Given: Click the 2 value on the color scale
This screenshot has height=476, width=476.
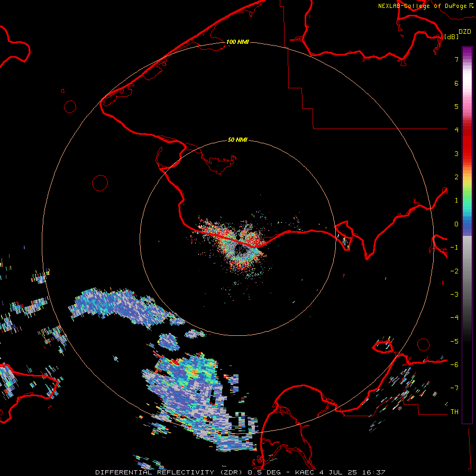Looking at the screenshot, I should (x=456, y=177).
